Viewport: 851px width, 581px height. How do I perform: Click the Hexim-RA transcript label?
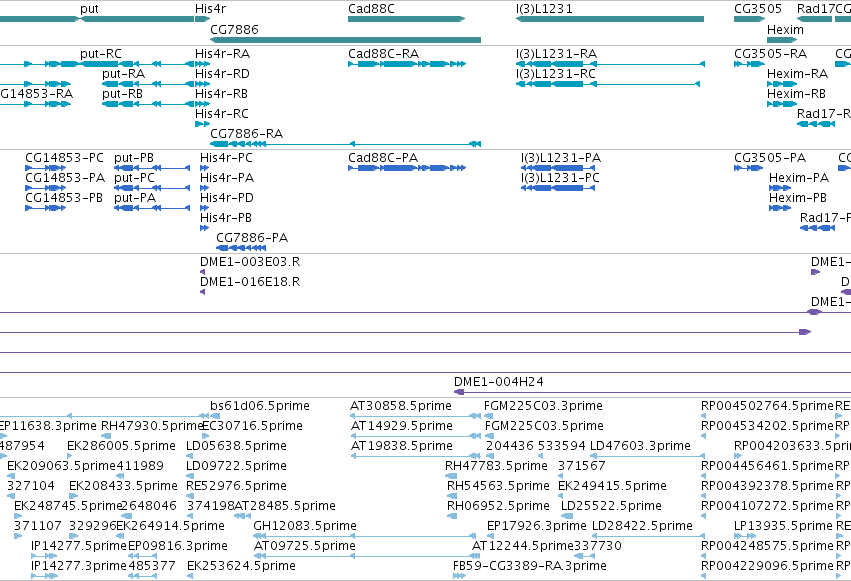pyautogui.click(x=797, y=74)
